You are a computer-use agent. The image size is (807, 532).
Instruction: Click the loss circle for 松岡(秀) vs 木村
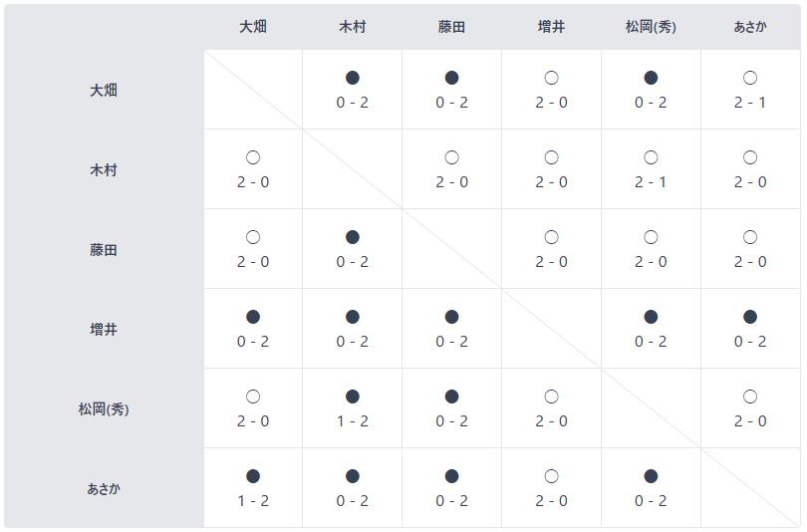click(353, 397)
